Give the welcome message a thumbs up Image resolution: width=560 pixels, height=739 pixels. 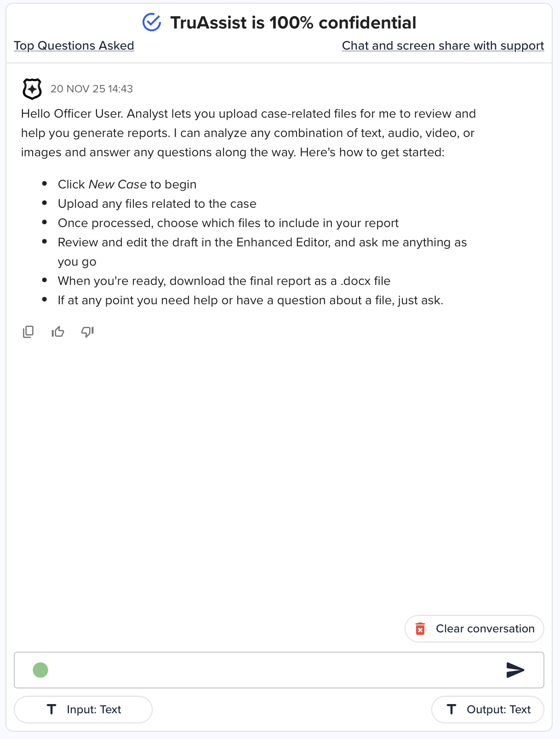58,332
